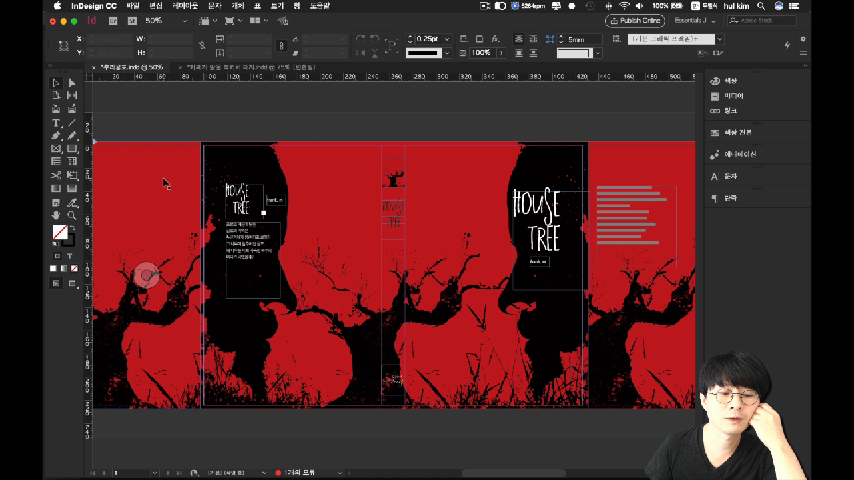
Task: Select the Gradient Swatch tool
Action: pos(56,189)
